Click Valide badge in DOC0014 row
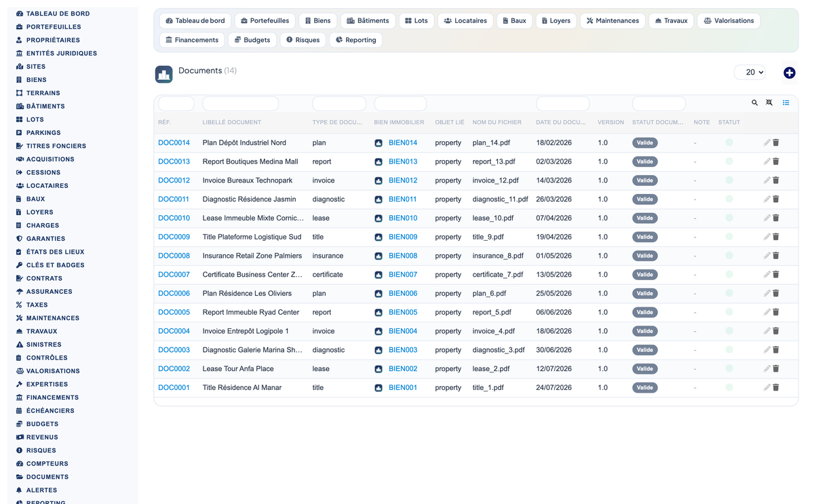 [x=645, y=143]
